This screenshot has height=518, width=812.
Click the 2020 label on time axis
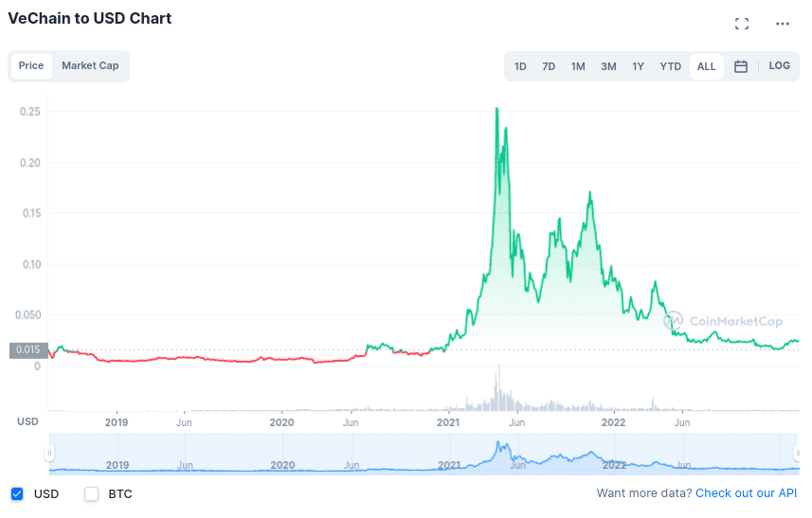coord(281,422)
